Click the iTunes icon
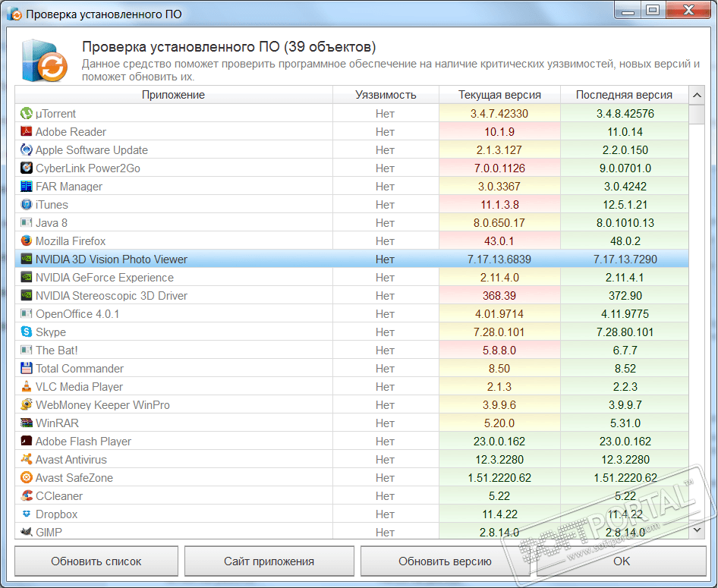Image resolution: width=718 pixels, height=588 pixels. 27,204
